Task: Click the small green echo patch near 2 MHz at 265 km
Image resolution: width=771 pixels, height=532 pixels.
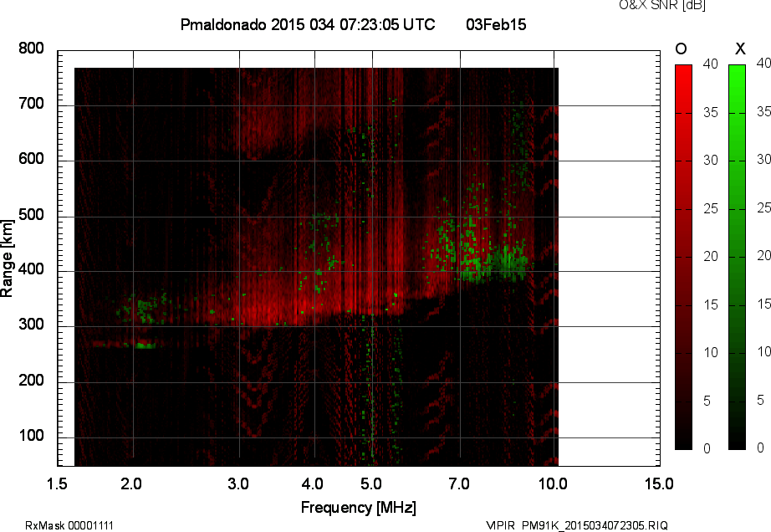Action: tap(145, 345)
